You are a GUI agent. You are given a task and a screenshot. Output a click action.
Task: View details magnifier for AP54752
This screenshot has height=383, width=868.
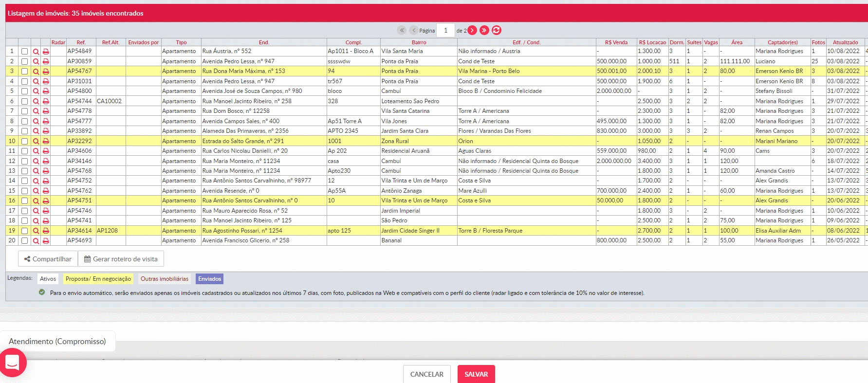[x=36, y=181]
